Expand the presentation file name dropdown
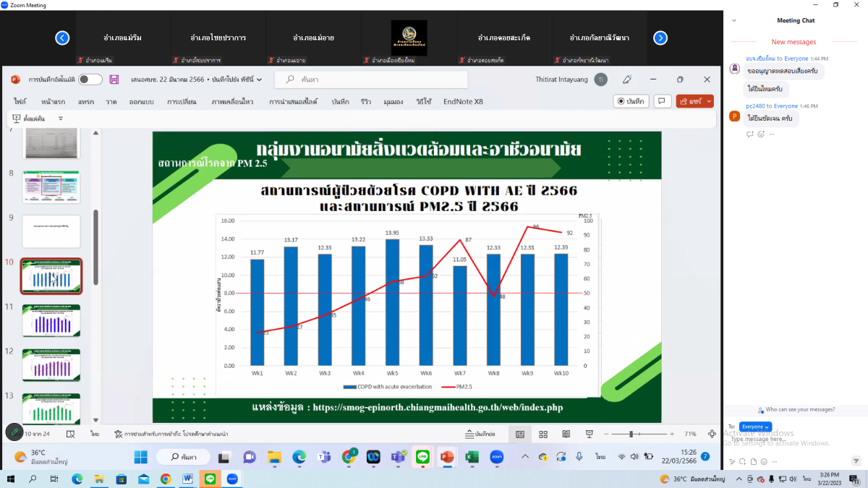Image resolution: width=868 pixels, height=488 pixels. 260,80
